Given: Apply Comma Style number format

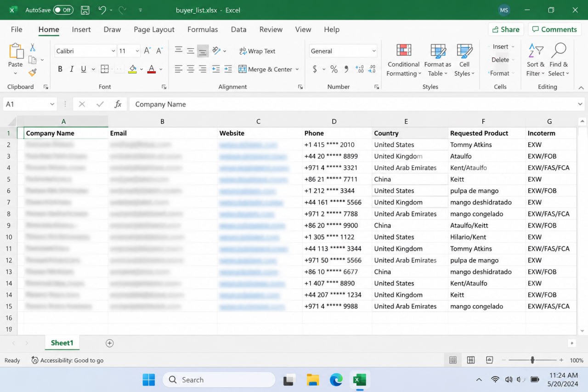Looking at the screenshot, I should click(347, 69).
